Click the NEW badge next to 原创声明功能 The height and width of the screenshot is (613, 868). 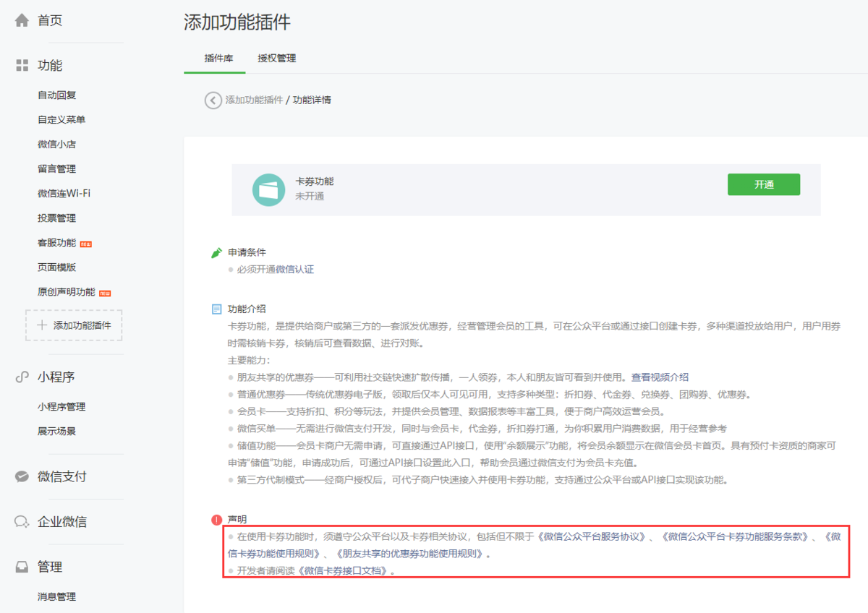point(105,293)
